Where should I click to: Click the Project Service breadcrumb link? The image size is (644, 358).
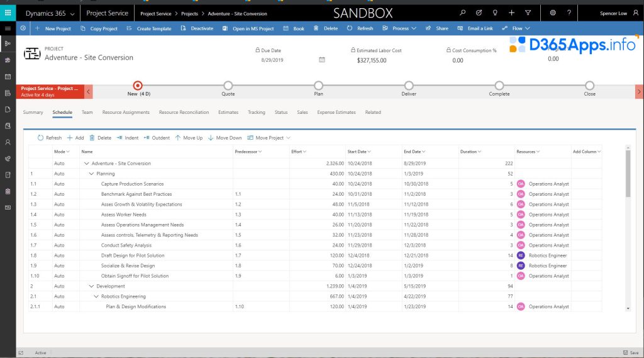(156, 14)
